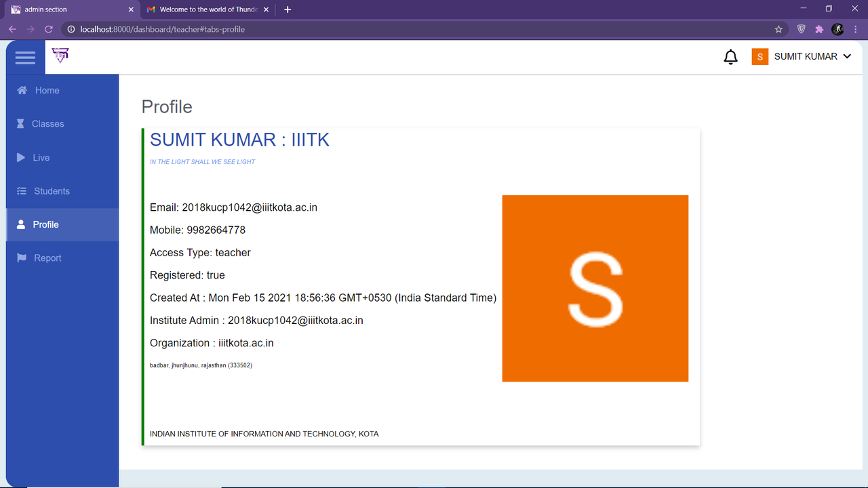Expand the SUMIT KUMAR account dropdown
This screenshot has height=488, width=868.
(x=812, y=56)
